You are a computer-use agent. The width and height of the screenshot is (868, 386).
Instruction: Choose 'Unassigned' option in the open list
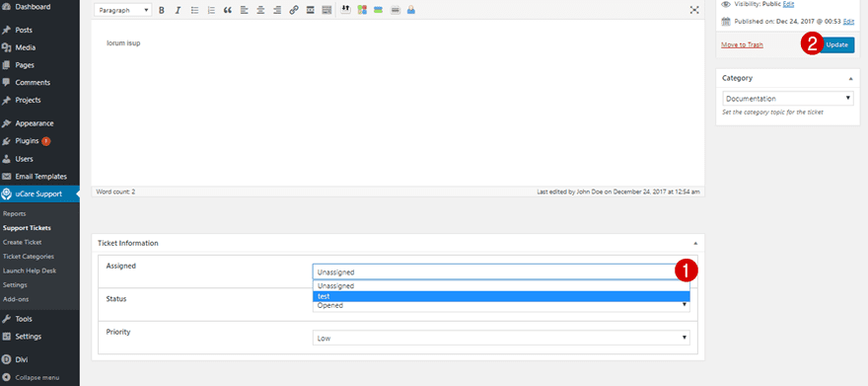coord(501,286)
